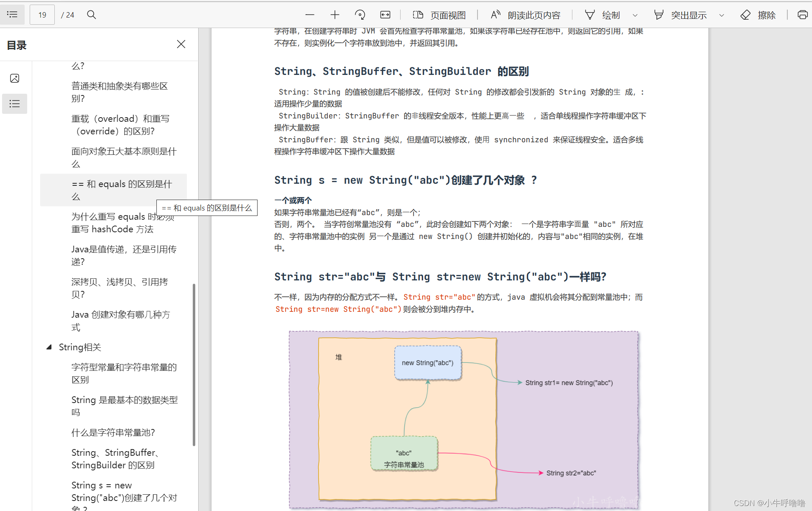The image size is (812, 511).
Task: Click the "abc" 字符串常量池 box in diagram
Action: pyautogui.click(x=404, y=454)
